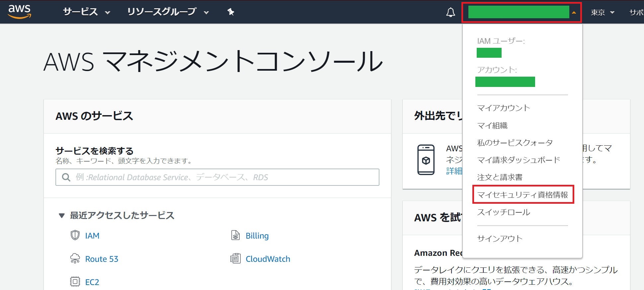Click the mobile phone app icon
The image size is (644, 290).
[x=426, y=160]
